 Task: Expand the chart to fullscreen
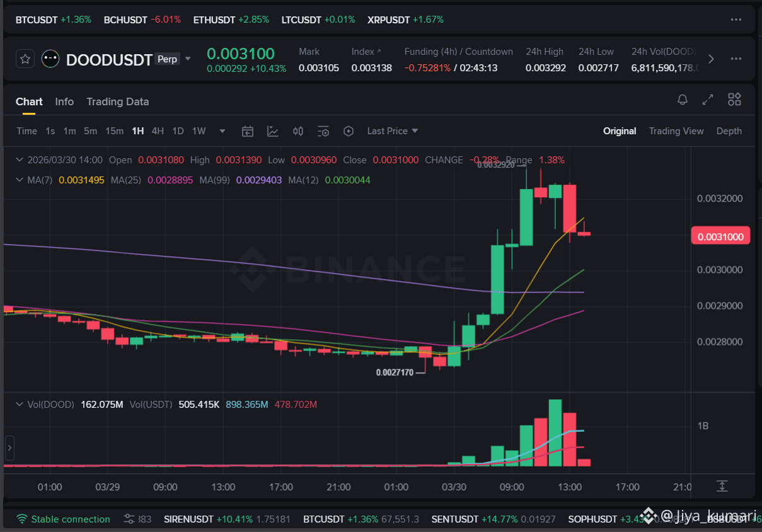(x=708, y=100)
